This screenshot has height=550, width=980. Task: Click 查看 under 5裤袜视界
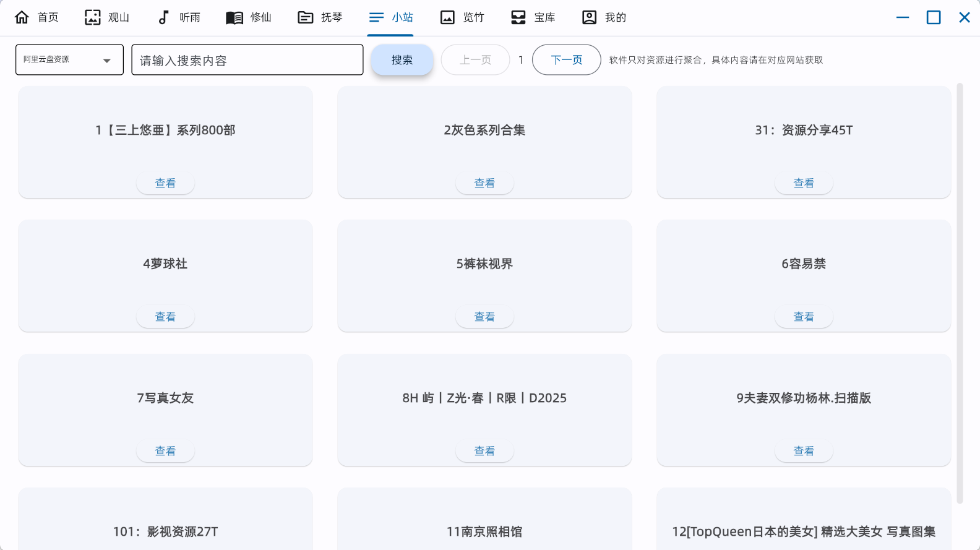[x=484, y=317]
